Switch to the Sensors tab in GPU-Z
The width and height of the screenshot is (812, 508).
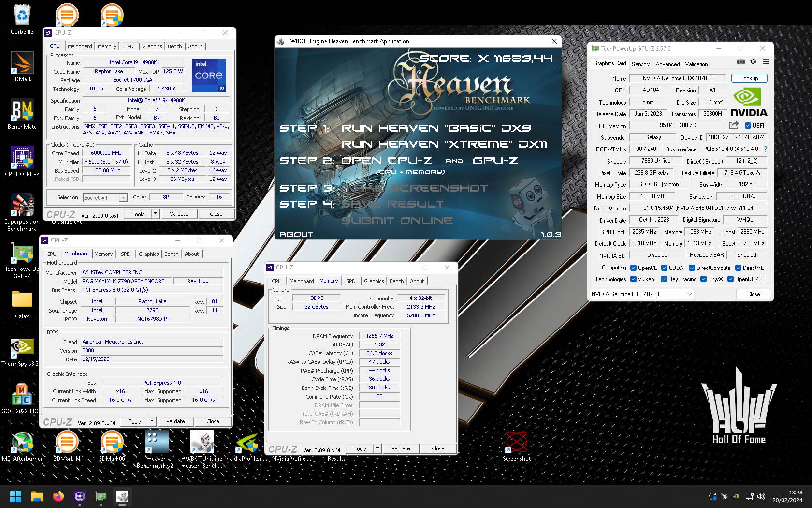pyautogui.click(x=641, y=64)
